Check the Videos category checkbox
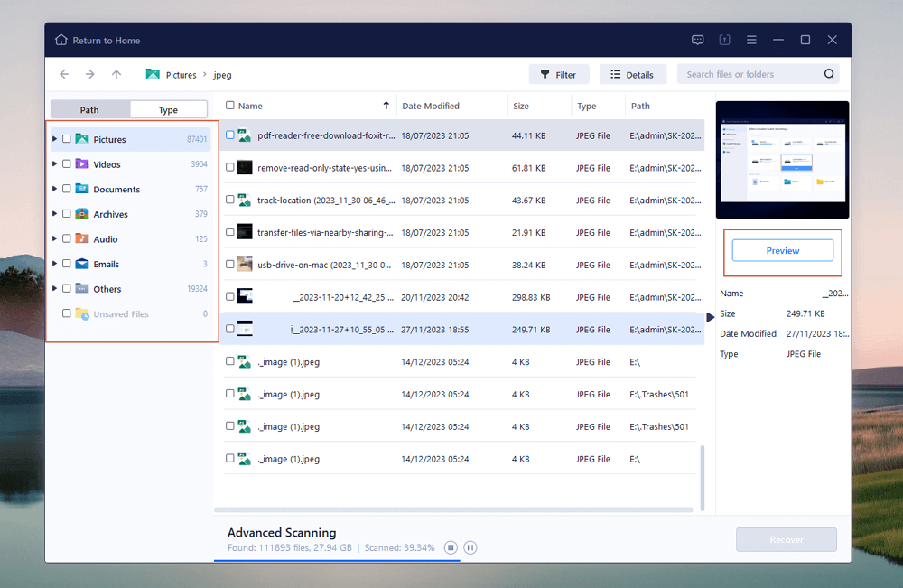 [67, 164]
